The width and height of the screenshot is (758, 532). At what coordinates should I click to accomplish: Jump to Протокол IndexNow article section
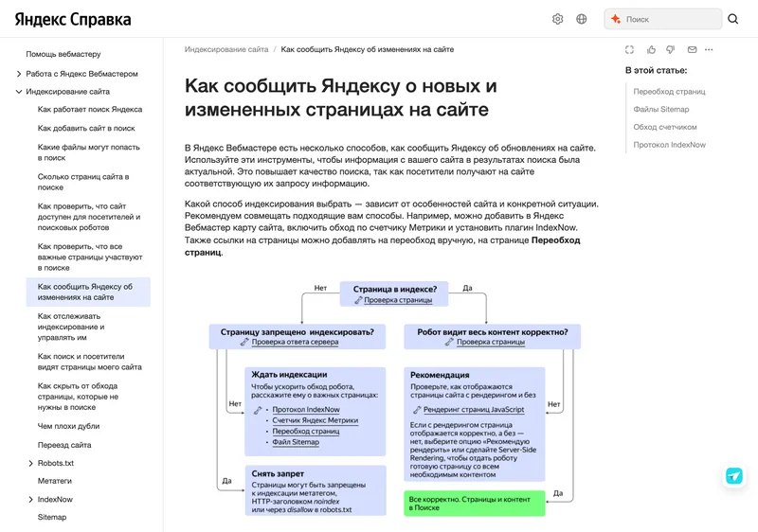click(669, 144)
